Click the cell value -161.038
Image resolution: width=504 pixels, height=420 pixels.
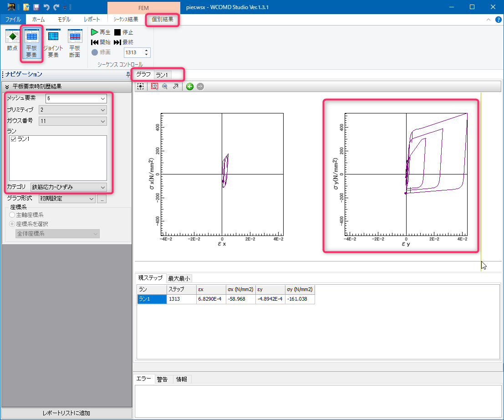click(300, 299)
